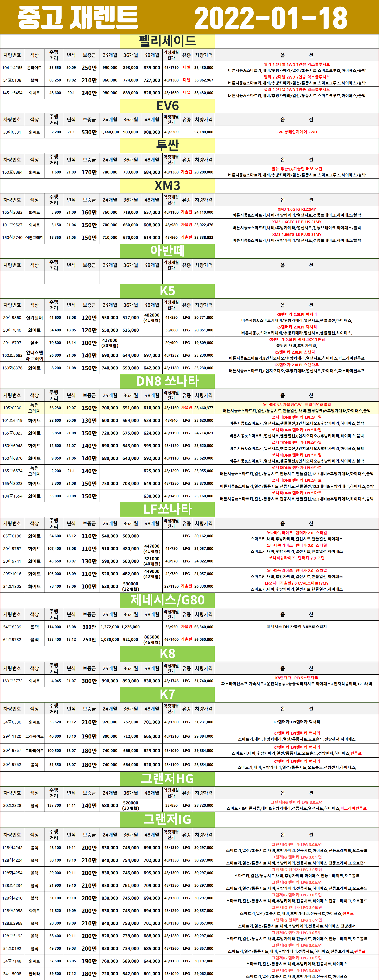Click plate number 30허0531 in EV6 table
Image resolution: width=379 pixels, height=980 pixels.
point(12,132)
